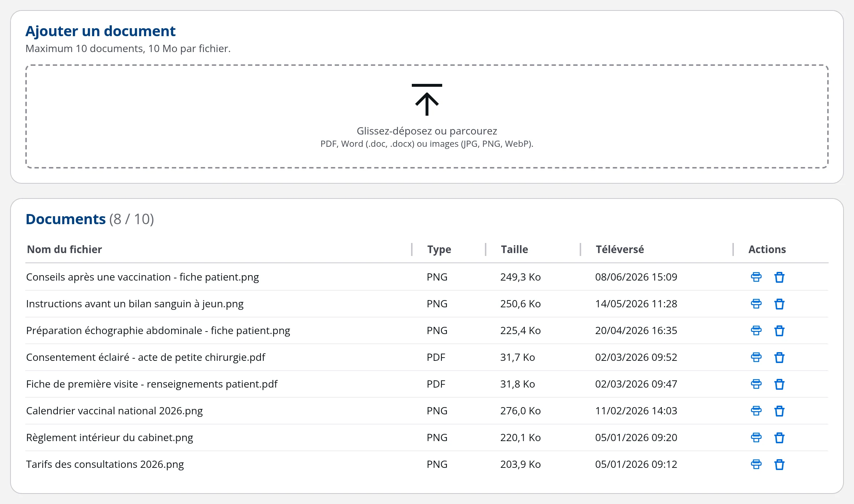Click size value '203,9 Ko'

coord(520,464)
